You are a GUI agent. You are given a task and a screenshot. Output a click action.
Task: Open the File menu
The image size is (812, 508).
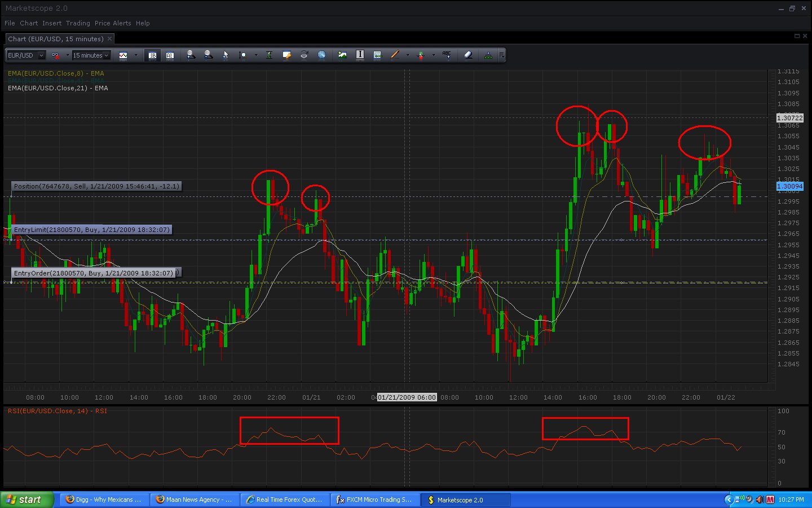pos(10,23)
